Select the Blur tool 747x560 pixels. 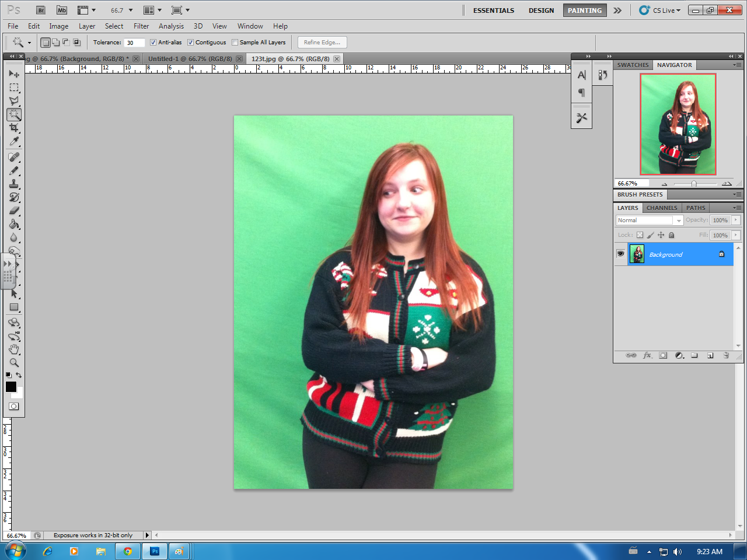(14, 237)
